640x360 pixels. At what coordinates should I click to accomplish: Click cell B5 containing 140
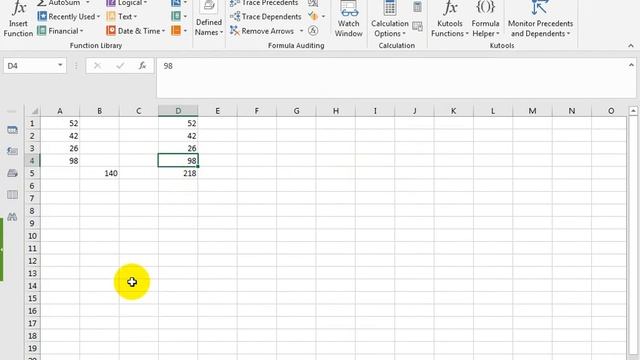coord(99,173)
